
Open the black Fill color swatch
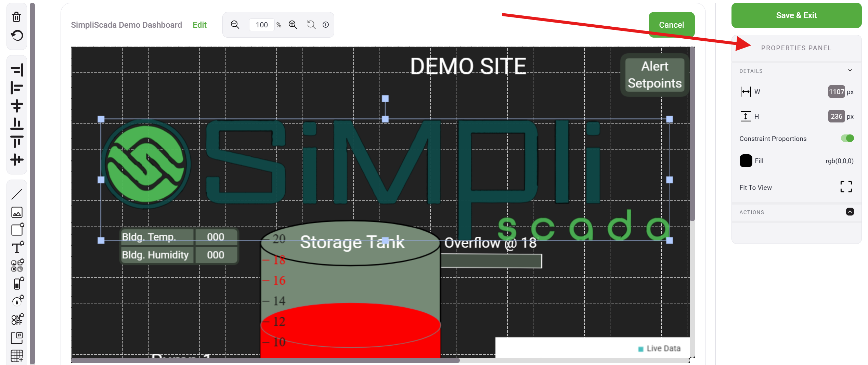click(746, 161)
